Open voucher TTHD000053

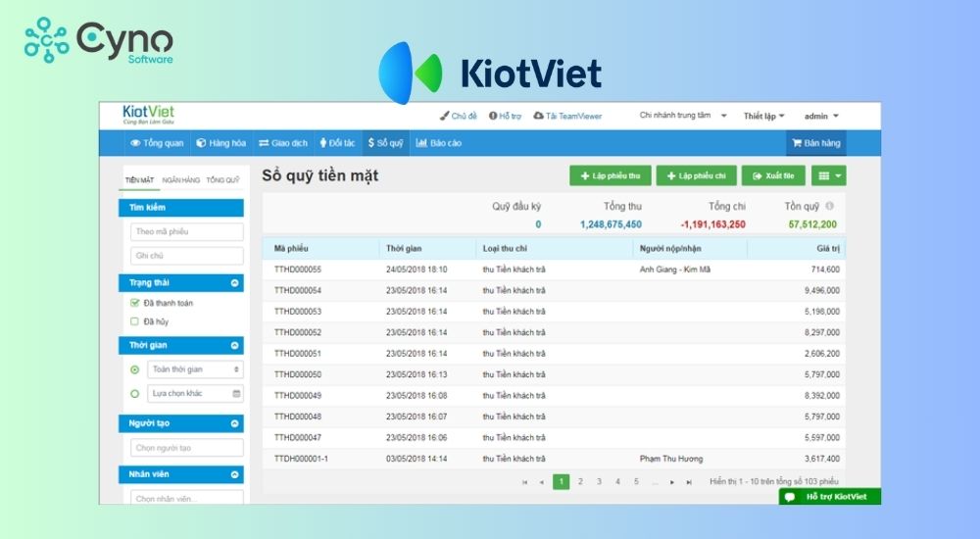tap(298, 312)
